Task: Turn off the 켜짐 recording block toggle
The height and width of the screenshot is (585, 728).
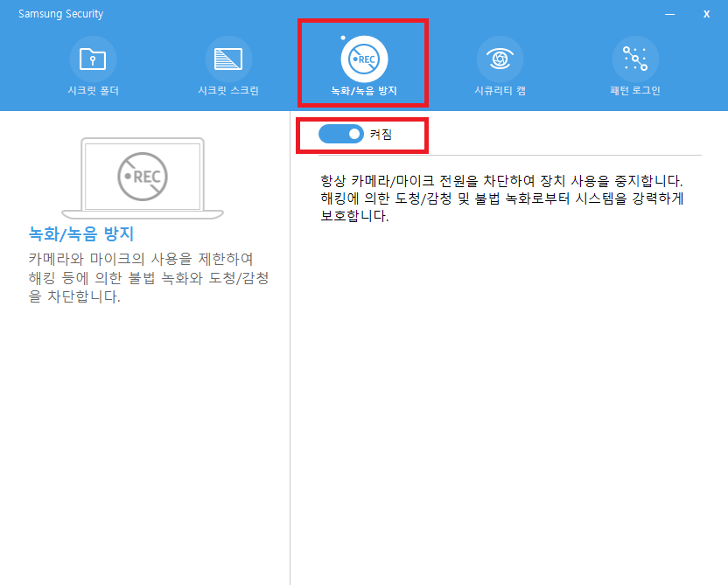Action: click(340, 134)
